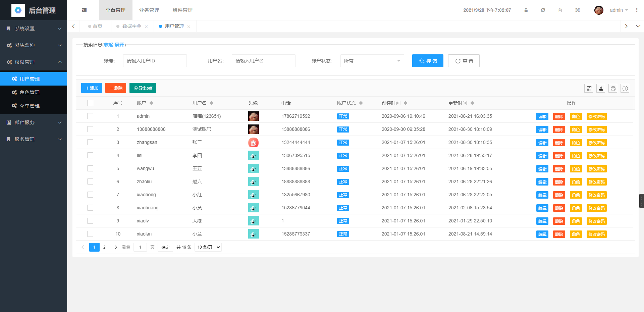
Task: Click the red 删除 toolbar button
Action: [x=116, y=88]
